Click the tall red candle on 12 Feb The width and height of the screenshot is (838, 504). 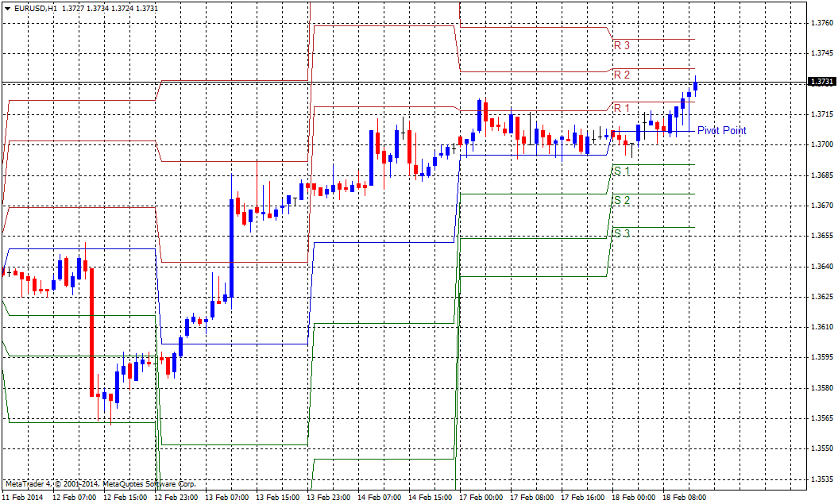pyautogui.click(x=92, y=332)
